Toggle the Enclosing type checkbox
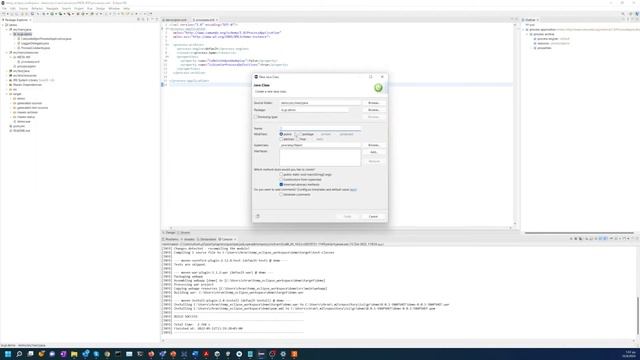640x360 pixels. 256,117
